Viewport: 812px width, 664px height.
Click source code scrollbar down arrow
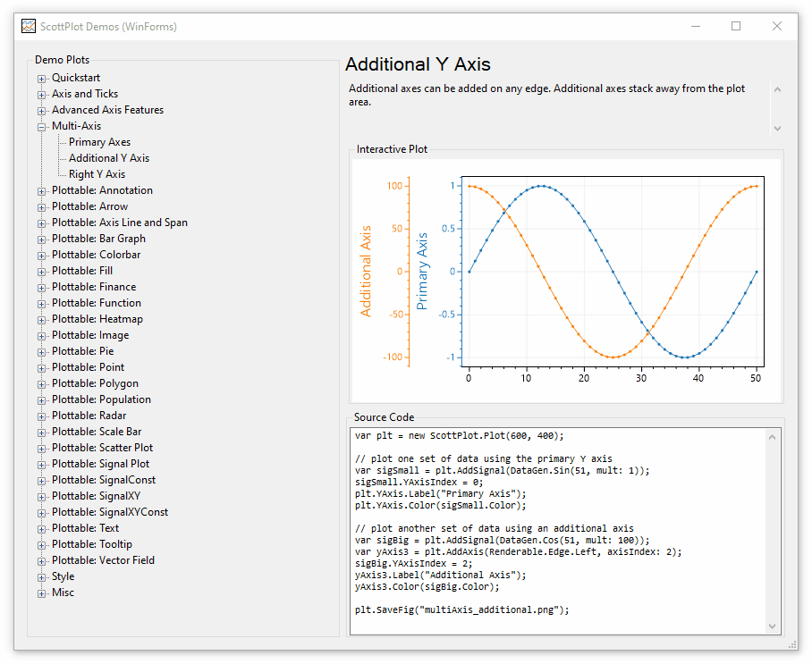[772, 626]
